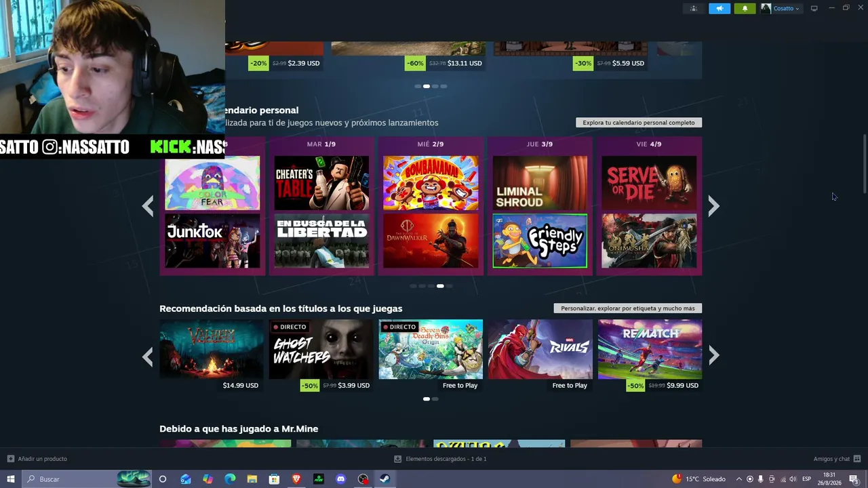Open OBS Studio from the taskbar
Image resolution: width=868 pixels, height=488 pixels.
click(363, 479)
